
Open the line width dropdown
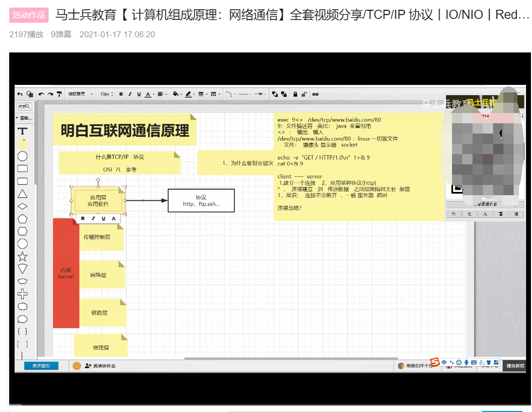(203, 94)
